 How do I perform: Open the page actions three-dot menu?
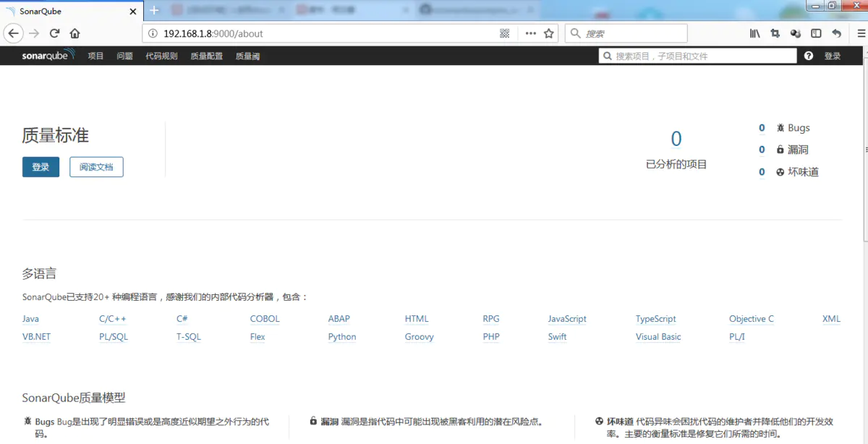[531, 33]
